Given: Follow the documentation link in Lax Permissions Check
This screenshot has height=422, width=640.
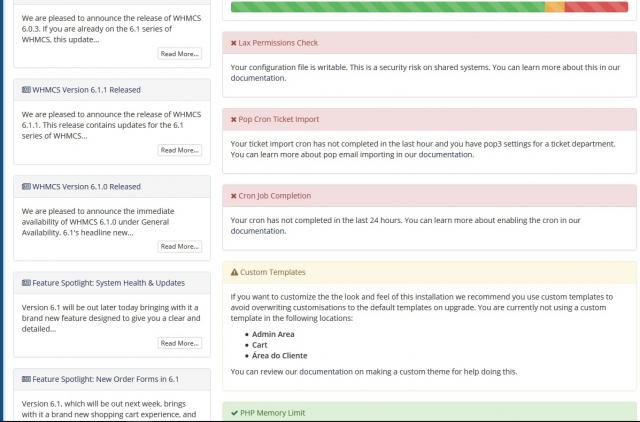Looking at the screenshot, I should point(258,78).
